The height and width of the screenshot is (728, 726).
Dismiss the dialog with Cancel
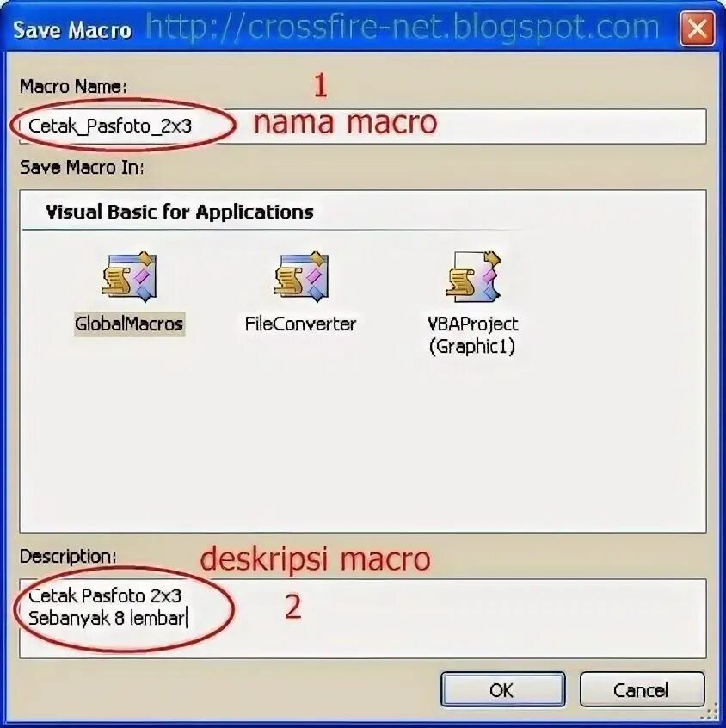(x=643, y=689)
